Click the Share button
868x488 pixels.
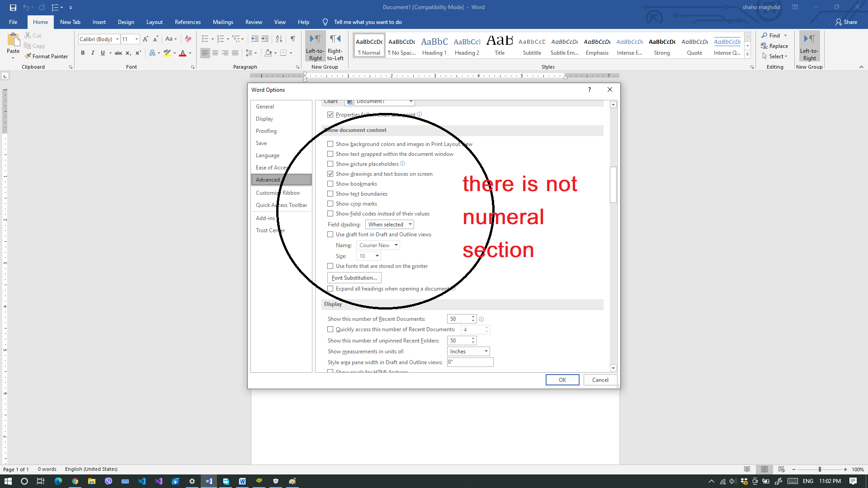coord(846,22)
